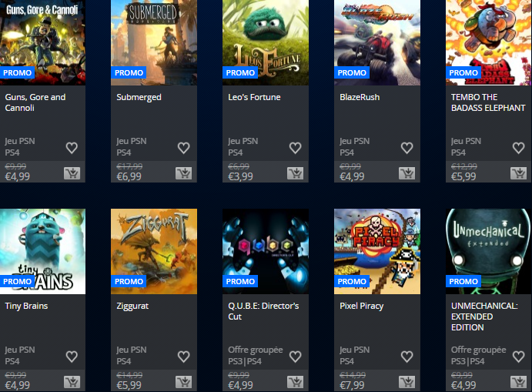Image resolution: width=532 pixels, height=392 pixels.
Task: Open UNMECHANICAL: EXTENDED EDITION title link
Action: 484,317
